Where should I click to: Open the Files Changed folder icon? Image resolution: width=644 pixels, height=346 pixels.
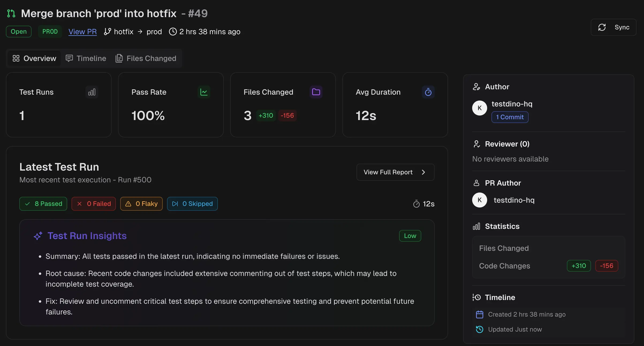click(316, 92)
